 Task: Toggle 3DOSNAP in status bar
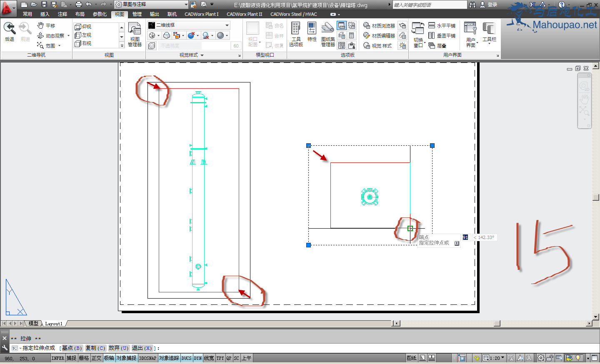[x=147, y=358]
